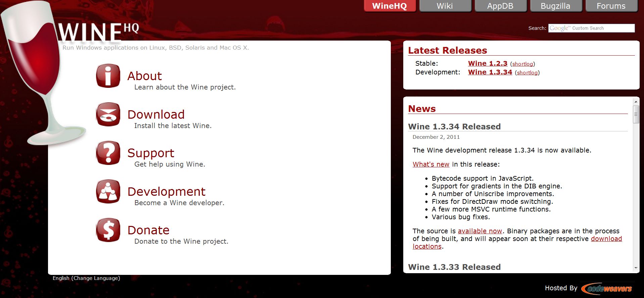Image resolution: width=644 pixels, height=298 pixels.
Task: Open the shortlog link for Wine 1.2.3
Action: click(523, 64)
